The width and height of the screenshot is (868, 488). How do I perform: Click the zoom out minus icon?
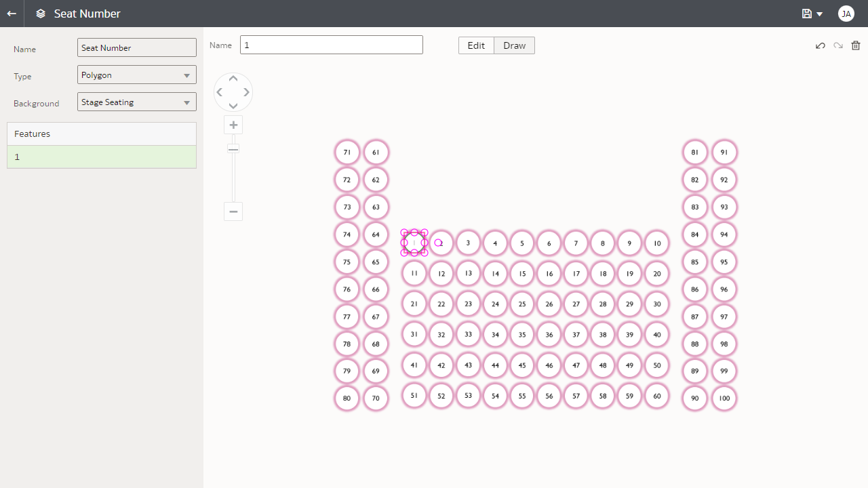click(233, 211)
